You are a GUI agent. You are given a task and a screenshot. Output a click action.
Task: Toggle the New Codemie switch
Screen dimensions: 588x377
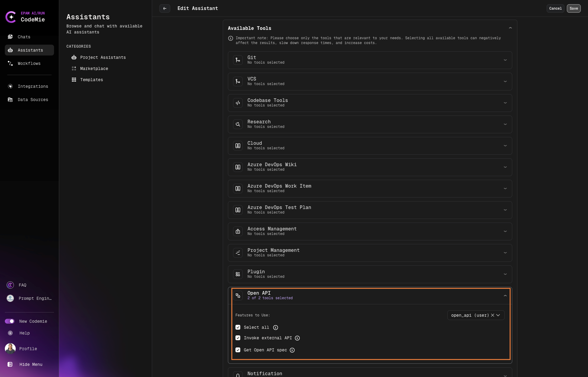(x=10, y=321)
